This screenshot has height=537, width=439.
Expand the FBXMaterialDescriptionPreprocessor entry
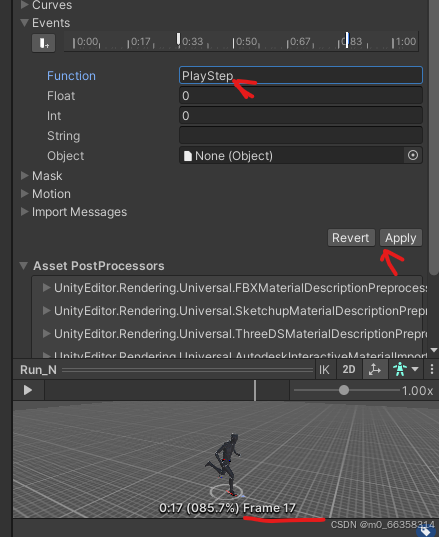(x=46, y=288)
